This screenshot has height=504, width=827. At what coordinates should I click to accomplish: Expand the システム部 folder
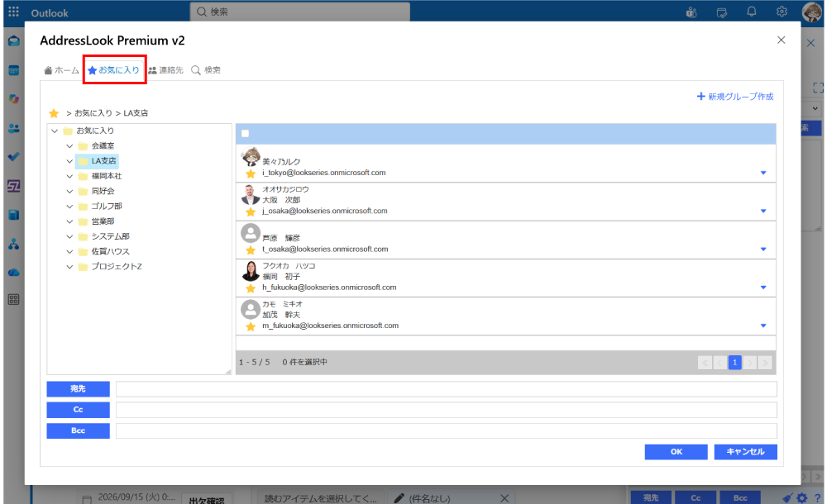coord(69,236)
